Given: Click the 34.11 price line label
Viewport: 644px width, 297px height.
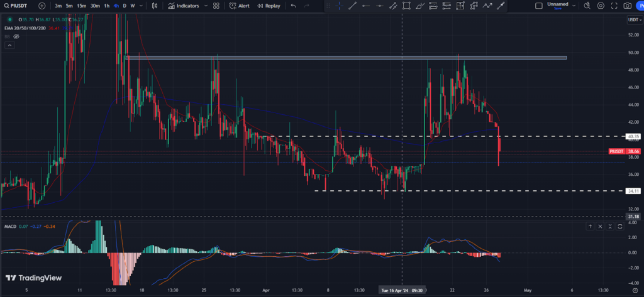Looking at the screenshot, I should click(633, 191).
